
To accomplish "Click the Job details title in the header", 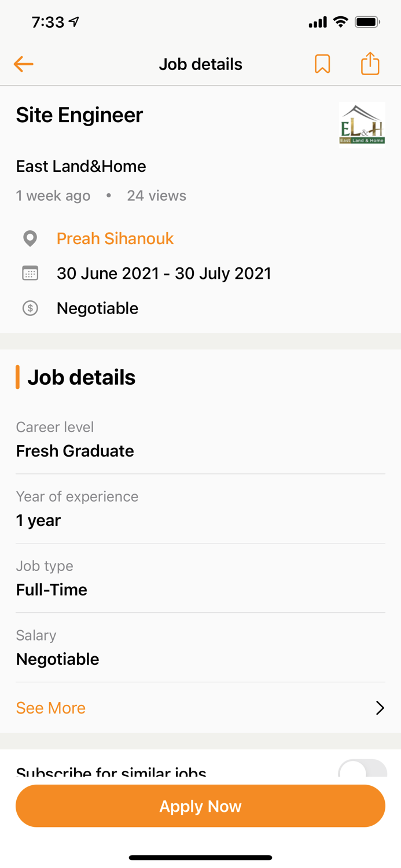I will point(200,64).
